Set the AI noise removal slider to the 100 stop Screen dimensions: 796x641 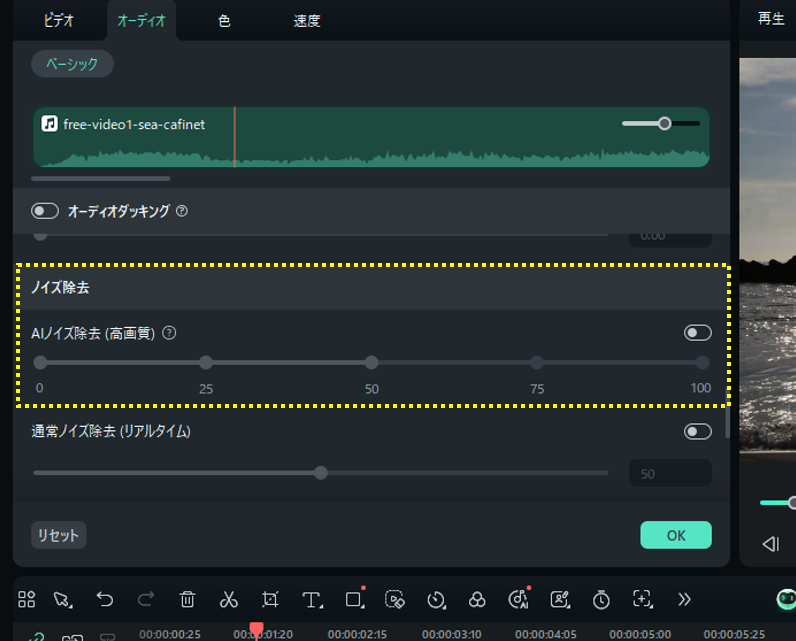[703, 362]
